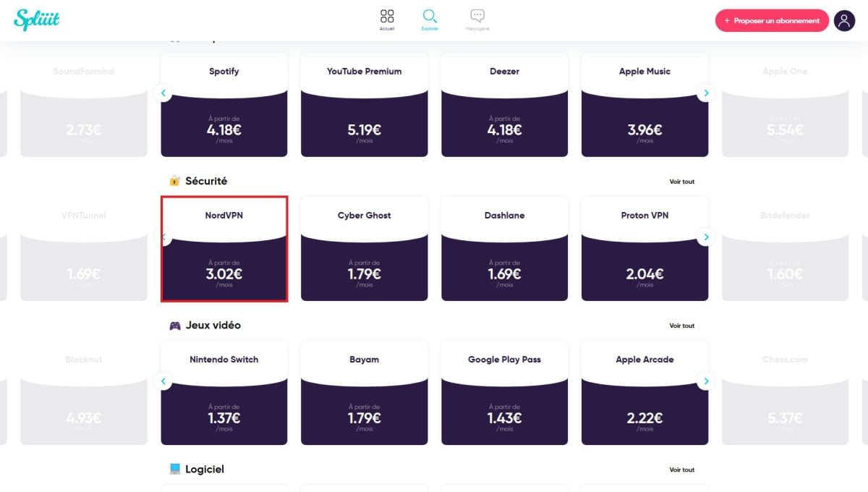Open the user profile avatar
Screen dimensions: 868x492
(844, 20)
